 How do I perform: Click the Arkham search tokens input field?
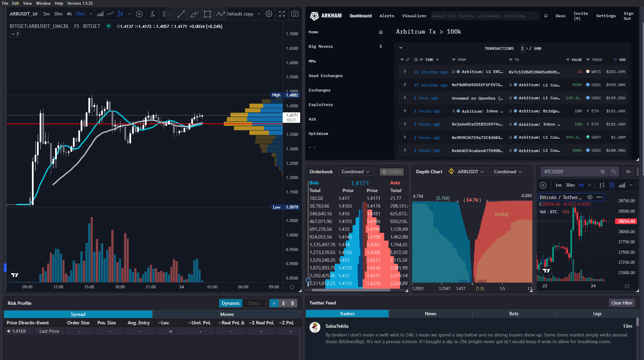pyautogui.click(x=485, y=16)
